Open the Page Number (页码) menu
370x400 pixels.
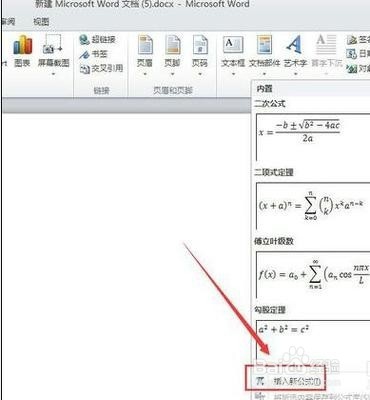[x=200, y=51]
